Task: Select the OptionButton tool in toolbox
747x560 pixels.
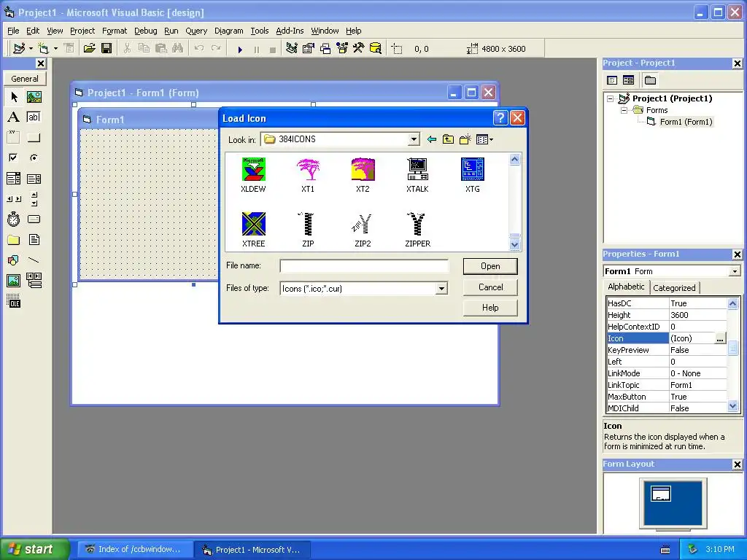Action: coord(34,157)
